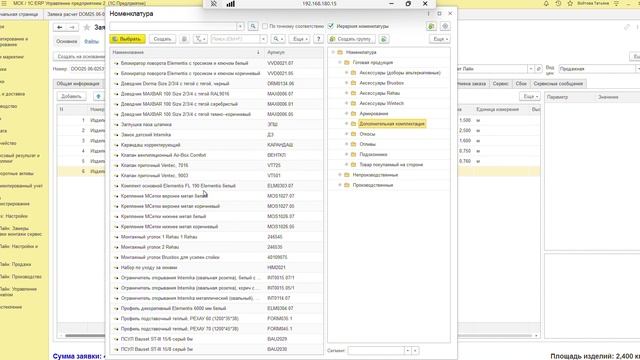Select the row Набор по уходу за окнами

pos(216,267)
